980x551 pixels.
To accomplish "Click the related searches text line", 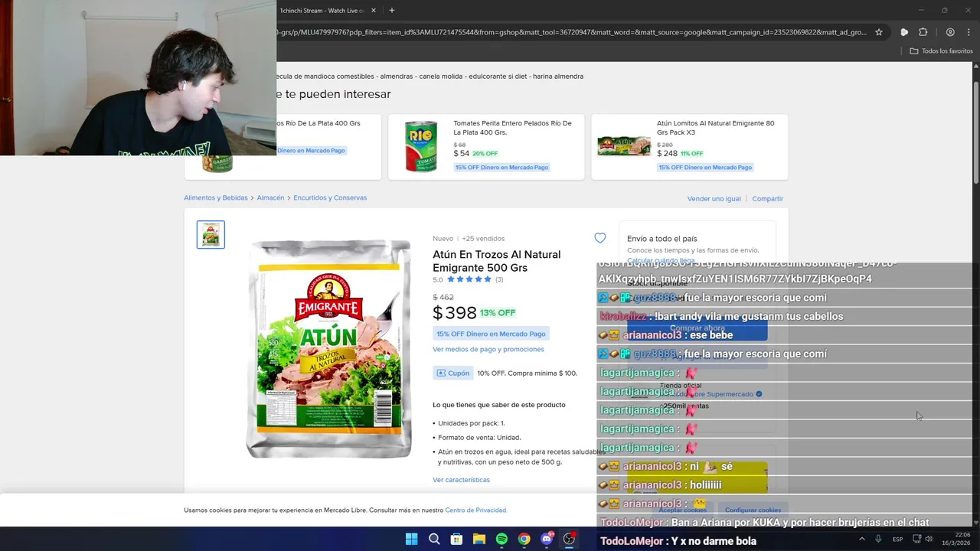I will [x=430, y=77].
